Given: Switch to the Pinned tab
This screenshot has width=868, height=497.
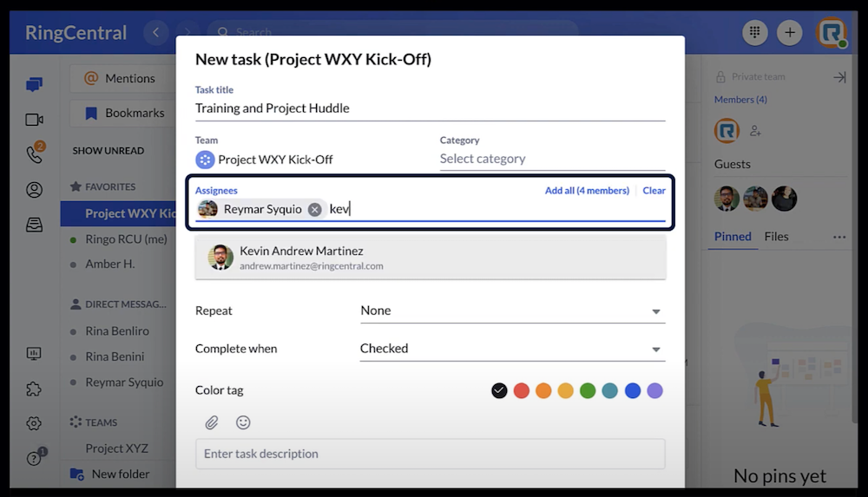Looking at the screenshot, I should (x=733, y=237).
